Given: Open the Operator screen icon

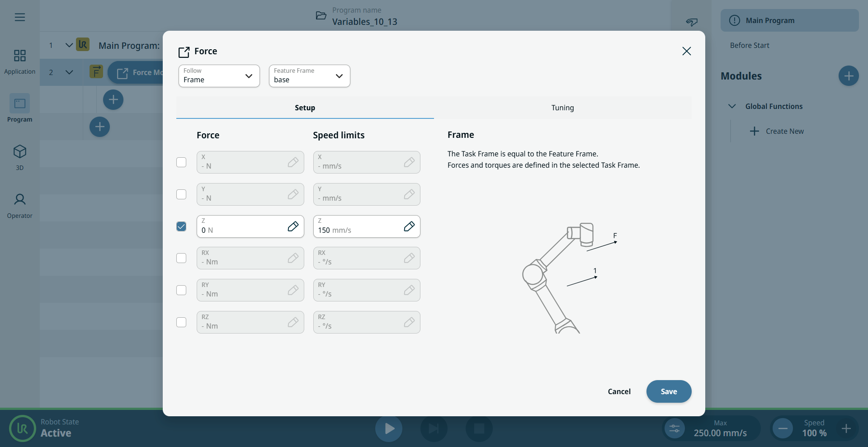Looking at the screenshot, I should [20, 199].
